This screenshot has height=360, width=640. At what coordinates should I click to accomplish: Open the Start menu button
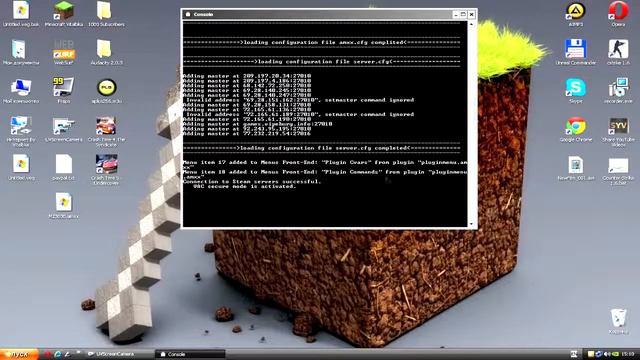[x=19, y=354]
